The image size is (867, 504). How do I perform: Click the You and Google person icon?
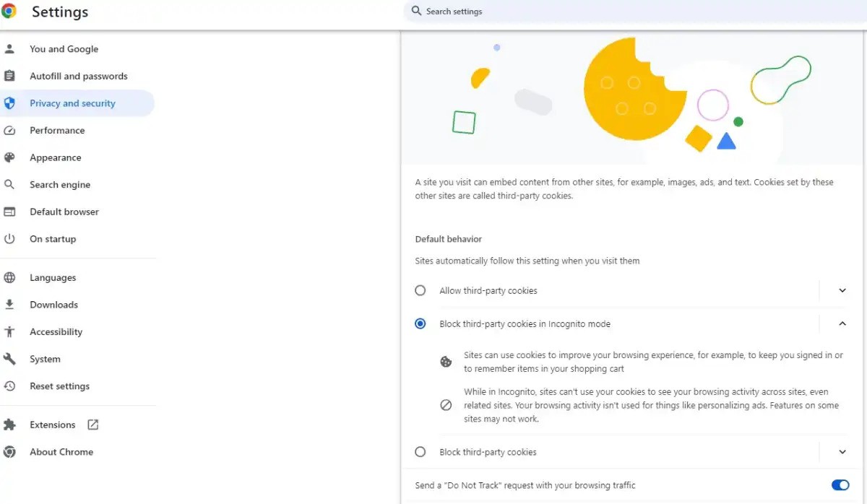point(9,49)
